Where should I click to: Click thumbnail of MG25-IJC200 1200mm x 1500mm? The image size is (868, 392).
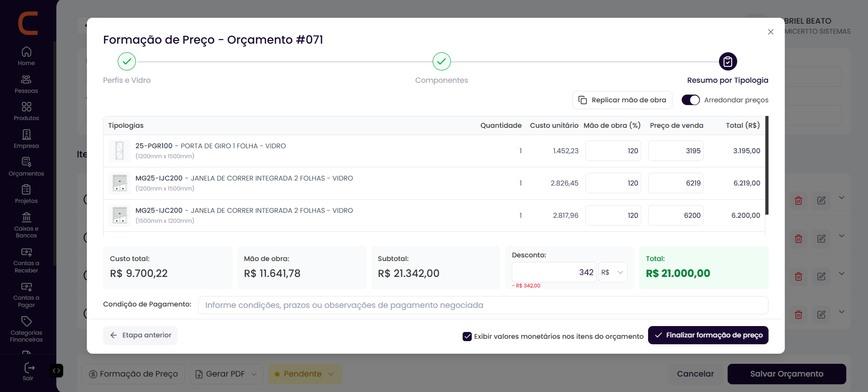120,183
